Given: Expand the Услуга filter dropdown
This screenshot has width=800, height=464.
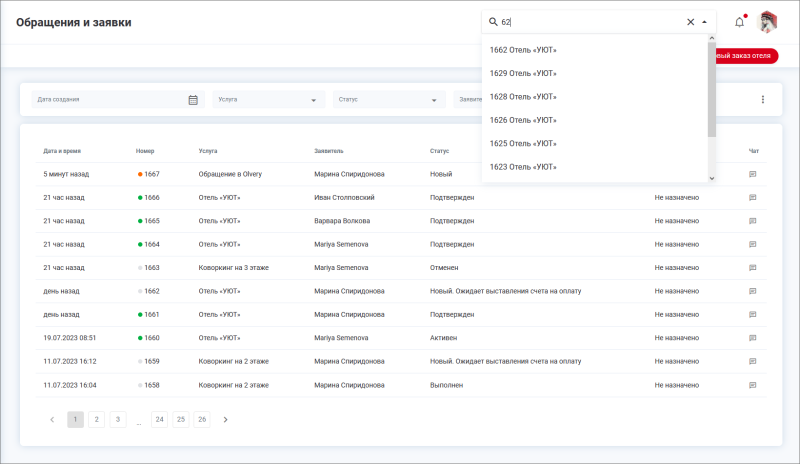Looking at the screenshot, I should point(313,100).
